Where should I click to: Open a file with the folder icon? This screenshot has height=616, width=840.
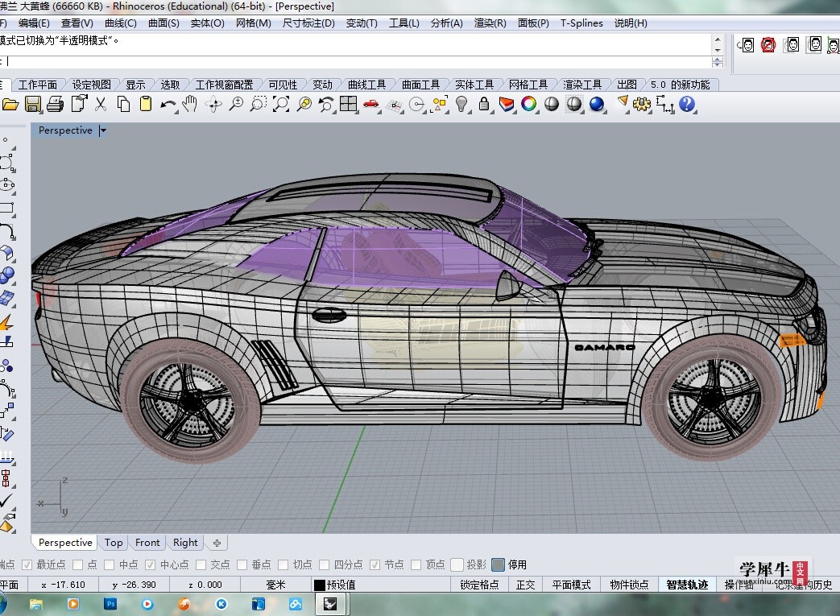pos(10,104)
